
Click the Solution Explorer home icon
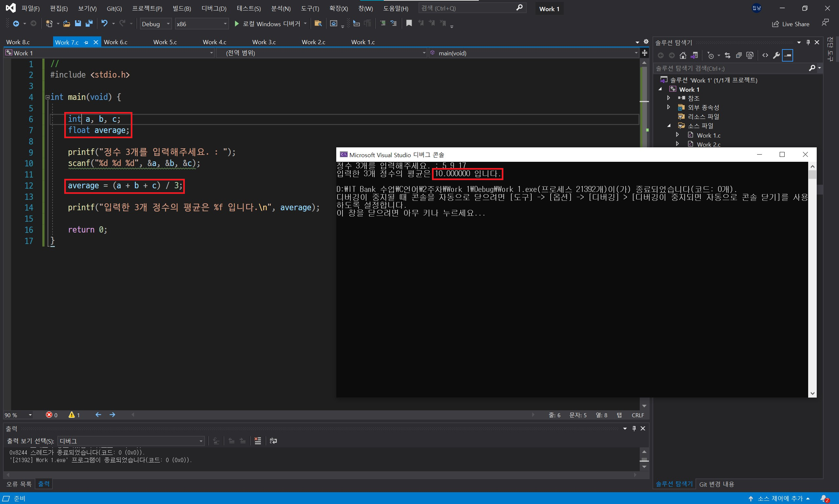point(683,55)
